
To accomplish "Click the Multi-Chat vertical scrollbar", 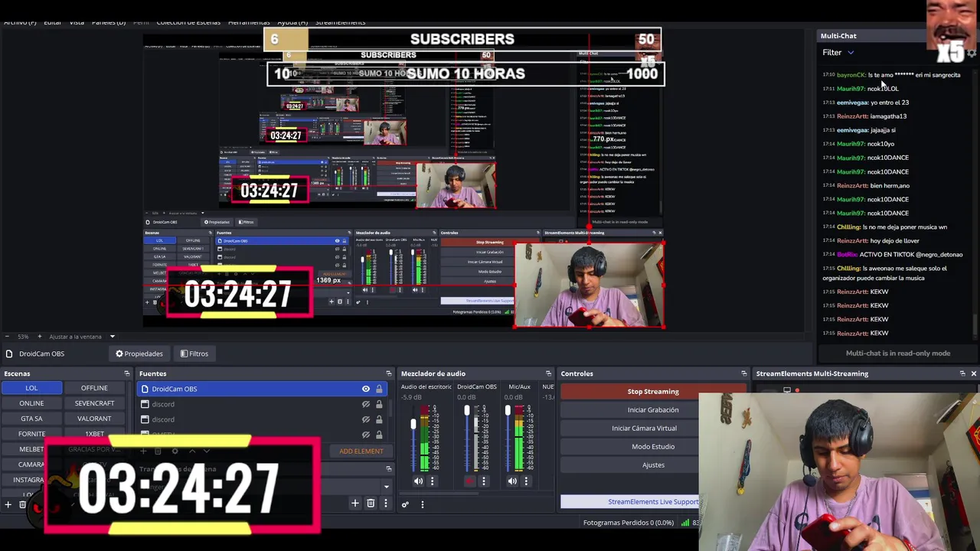I will (x=975, y=325).
